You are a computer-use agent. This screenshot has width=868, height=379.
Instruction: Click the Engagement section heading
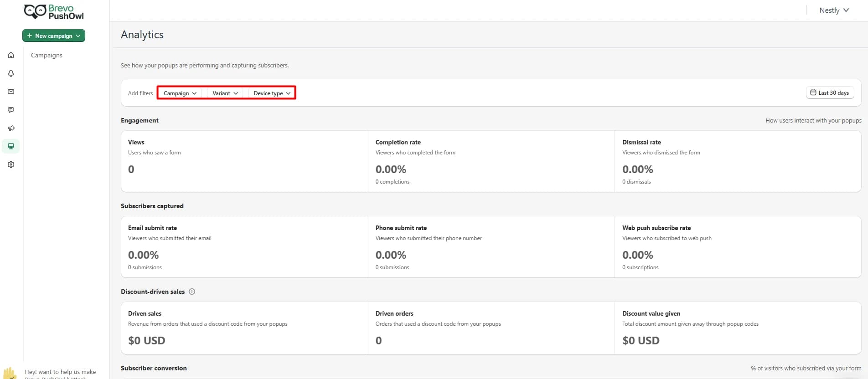coord(139,120)
